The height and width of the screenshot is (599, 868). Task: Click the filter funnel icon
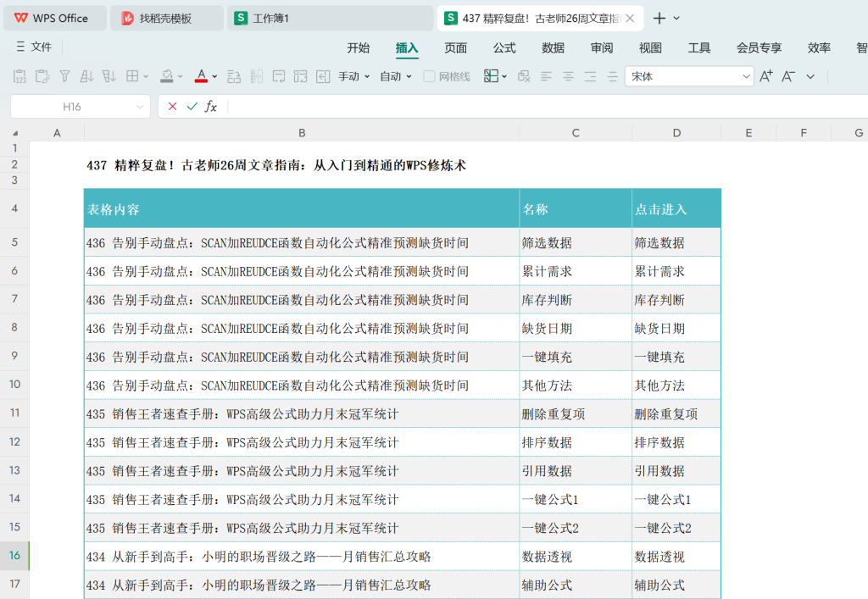64,76
